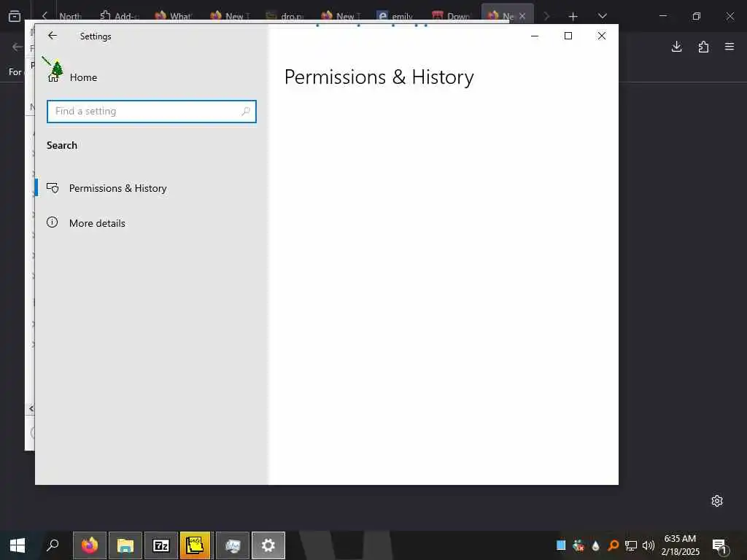Viewport: 747px width, 560px height.
Task: Open the Windows Start menu
Action: point(18,545)
